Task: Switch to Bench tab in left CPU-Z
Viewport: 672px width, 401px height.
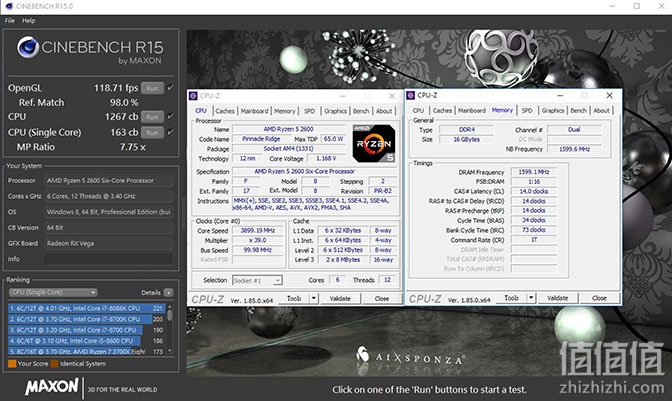Action: 361,111
